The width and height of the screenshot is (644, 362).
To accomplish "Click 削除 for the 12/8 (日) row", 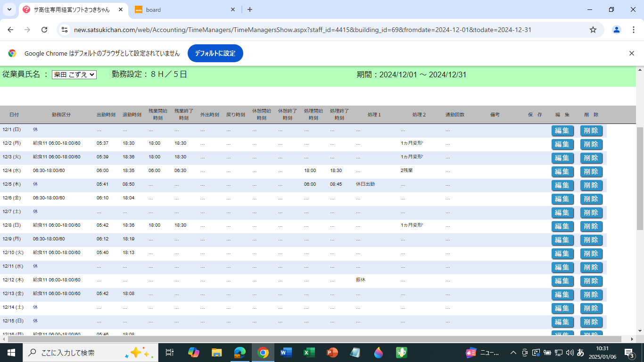I will tap(591, 226).
